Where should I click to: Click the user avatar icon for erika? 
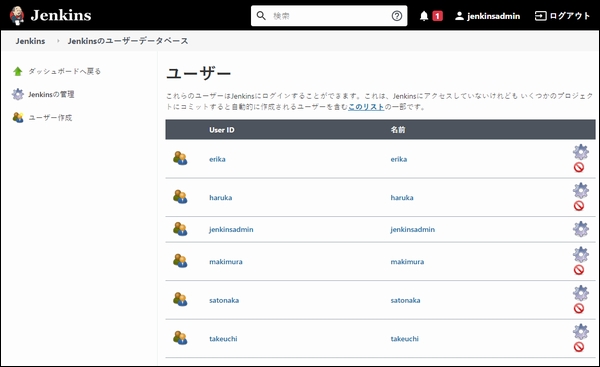point(180,158)
